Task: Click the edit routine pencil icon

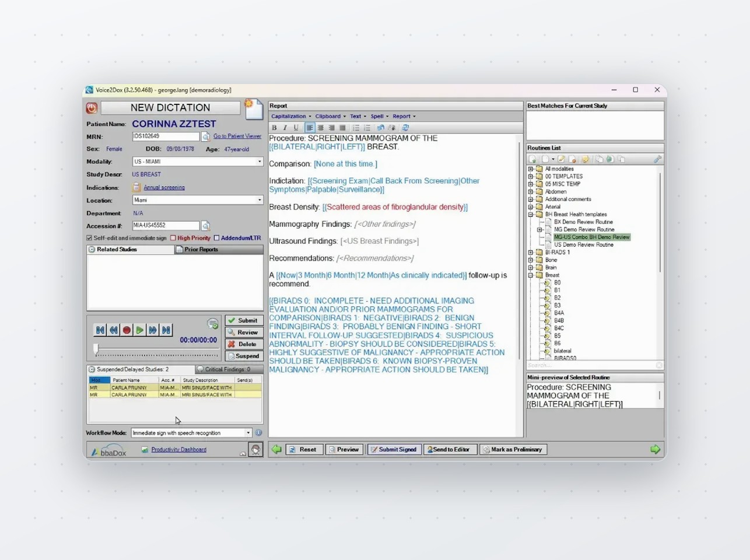Action: click(x=561, y=159)
